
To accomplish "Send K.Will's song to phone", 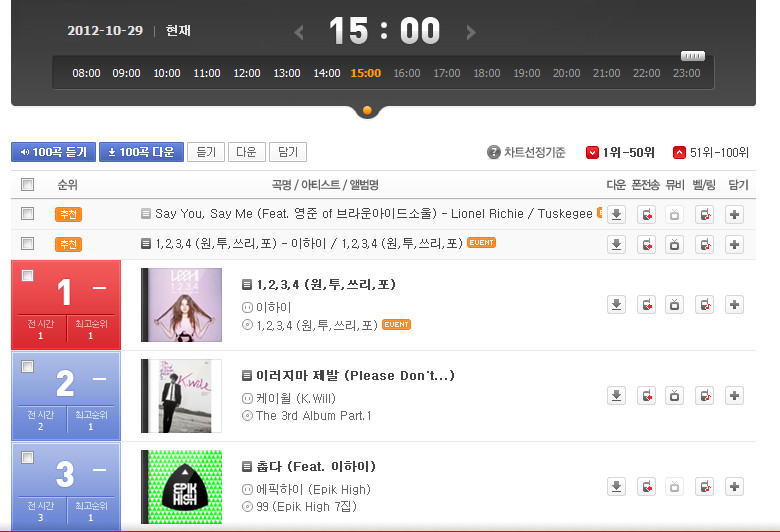I will [x=646, y=396].
